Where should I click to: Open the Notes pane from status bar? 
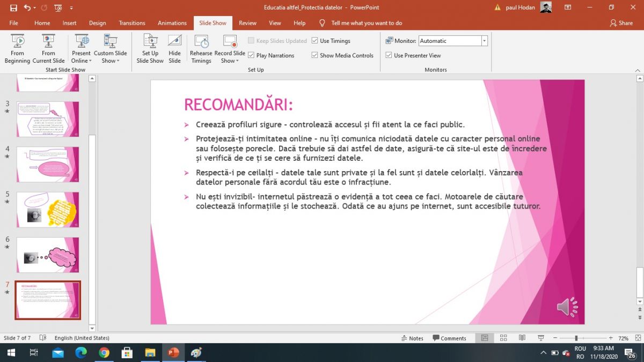[412, 338]
